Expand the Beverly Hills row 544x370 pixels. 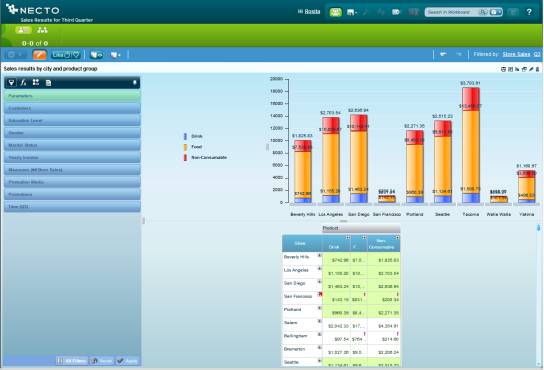coord(320,255)
